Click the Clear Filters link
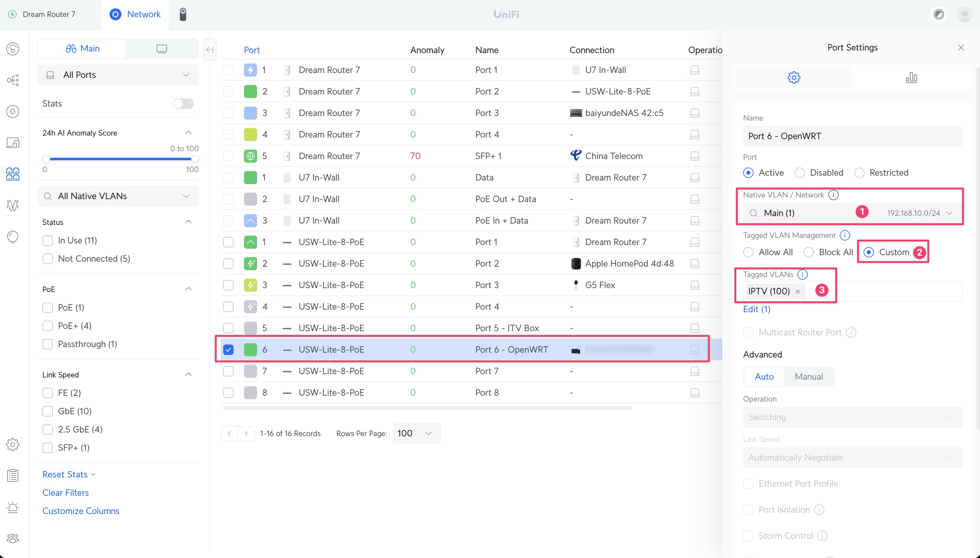The height and width of the screenshot is (558, 980). 66,492
